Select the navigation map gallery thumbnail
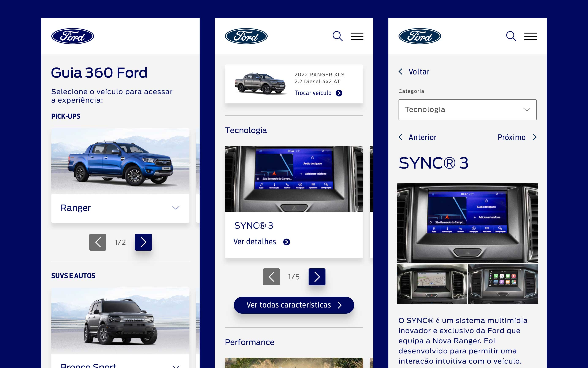Screen dimensions: 588x368 (432, 284)
